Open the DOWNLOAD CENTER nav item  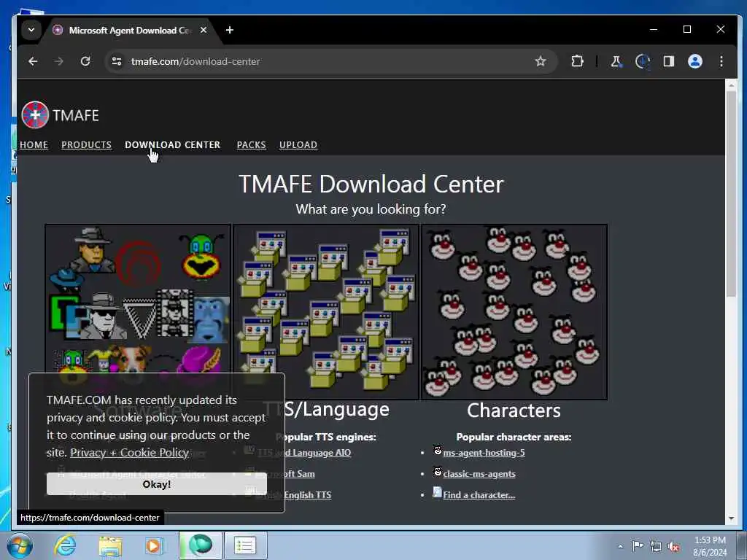click(x=172, y=145)
